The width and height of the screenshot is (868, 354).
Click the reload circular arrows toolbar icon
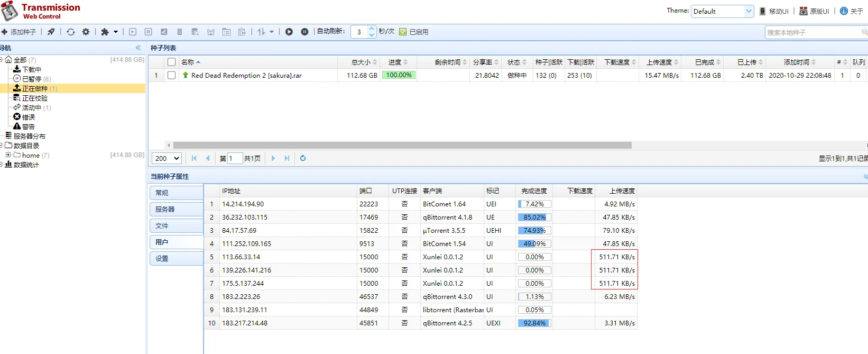70,32
